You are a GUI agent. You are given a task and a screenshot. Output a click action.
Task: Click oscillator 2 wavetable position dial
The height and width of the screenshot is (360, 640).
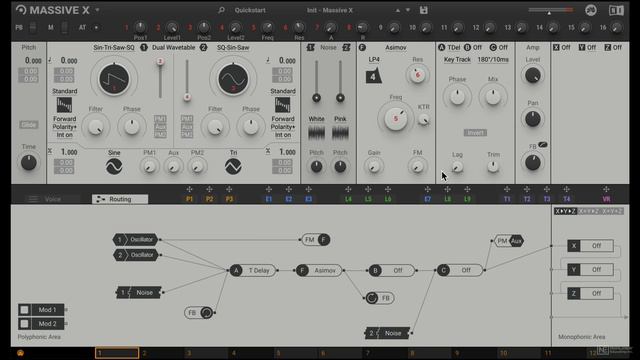point(233,79)
